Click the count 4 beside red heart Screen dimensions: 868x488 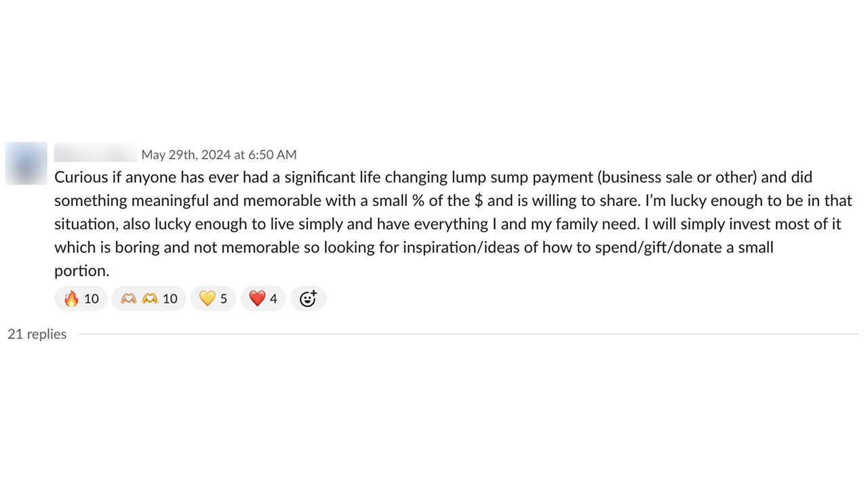point(273,298)
